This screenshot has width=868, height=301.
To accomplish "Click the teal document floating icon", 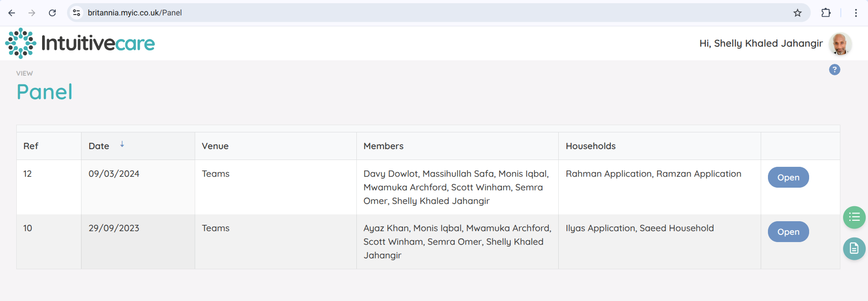I will (x=854, y=248).
